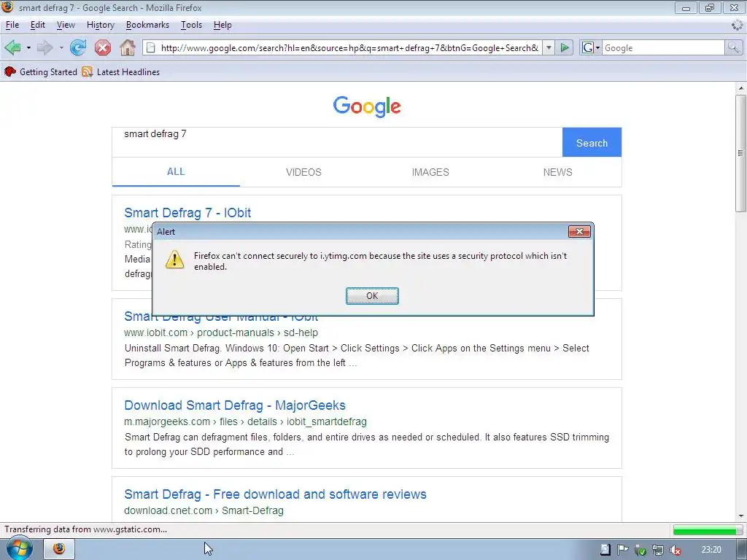Click the search engine G icon
747x560 pixels.
(x=587, y=47)
